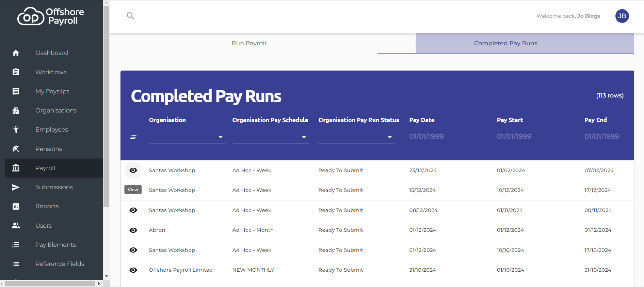Open the Organisation Pay Schedule dropdown

pyautogui.click(x=271, y=137)
